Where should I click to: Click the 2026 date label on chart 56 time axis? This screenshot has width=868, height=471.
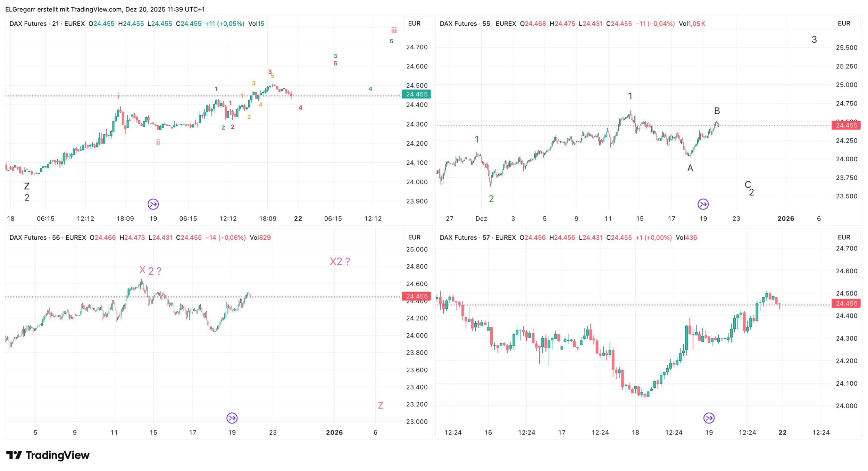[x=334, y=433]
